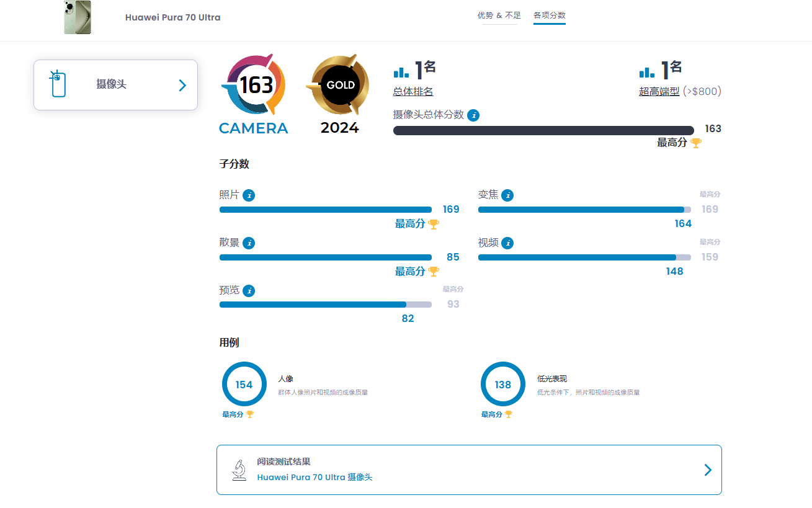Show info for 散景 sub-score

click(x=249, y=243)
